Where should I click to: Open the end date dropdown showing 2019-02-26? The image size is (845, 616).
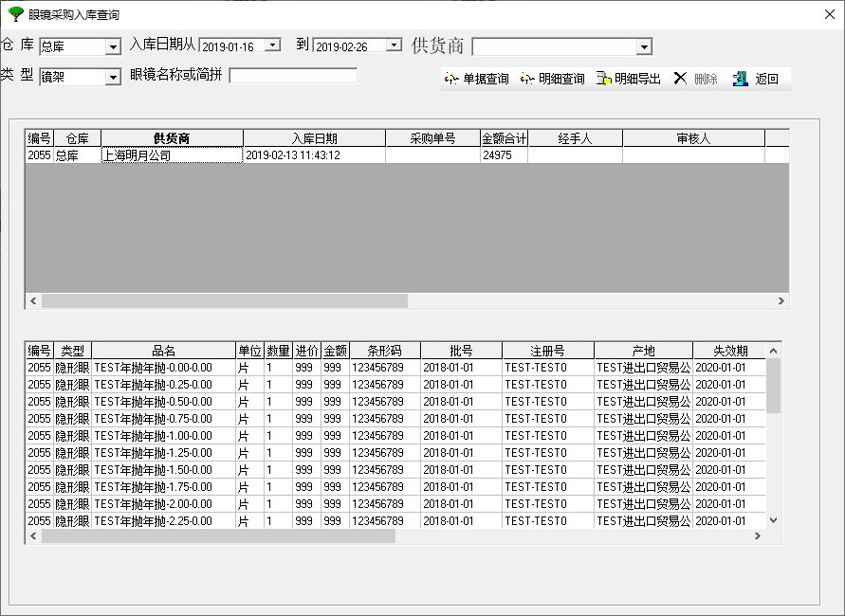(x=394, y=45)
